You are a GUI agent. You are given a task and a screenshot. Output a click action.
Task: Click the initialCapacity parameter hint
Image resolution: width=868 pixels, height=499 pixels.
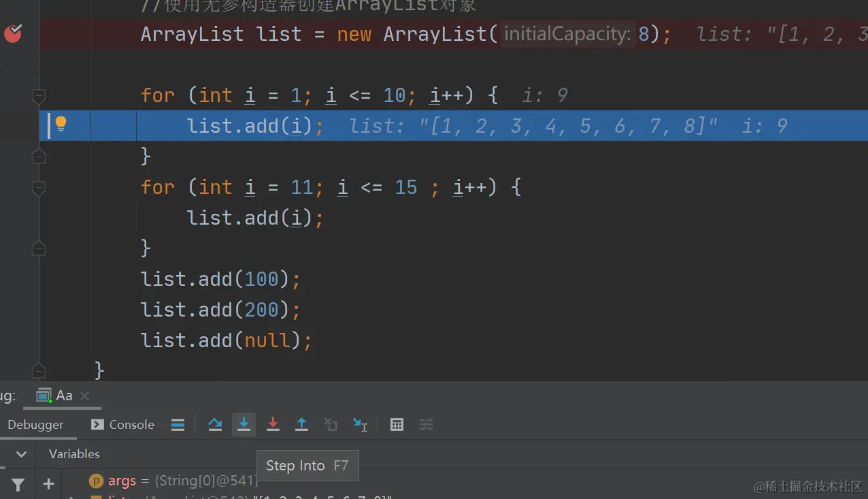pyautogui.click(x=568, y=34)
